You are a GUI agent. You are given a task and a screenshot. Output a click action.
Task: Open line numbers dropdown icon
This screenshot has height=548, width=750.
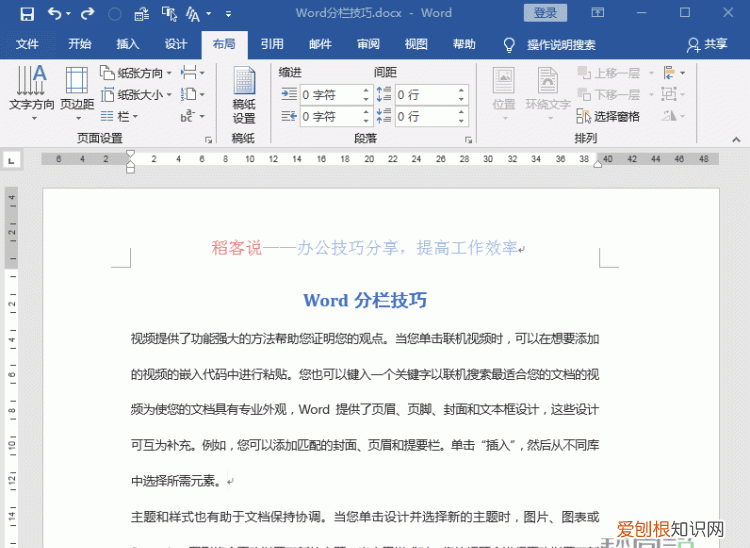(x=193, y=95)
